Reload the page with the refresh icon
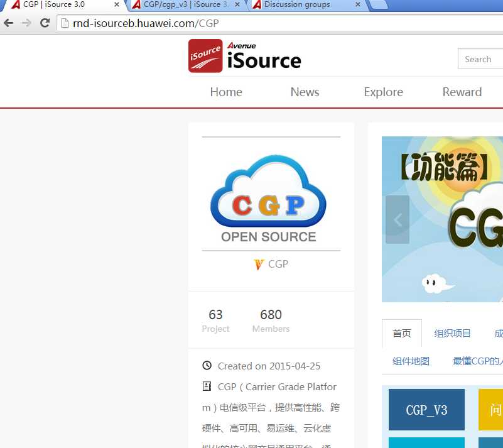Image resolution: width=503 pixels, height=448 pixels. tap(45, 23)
